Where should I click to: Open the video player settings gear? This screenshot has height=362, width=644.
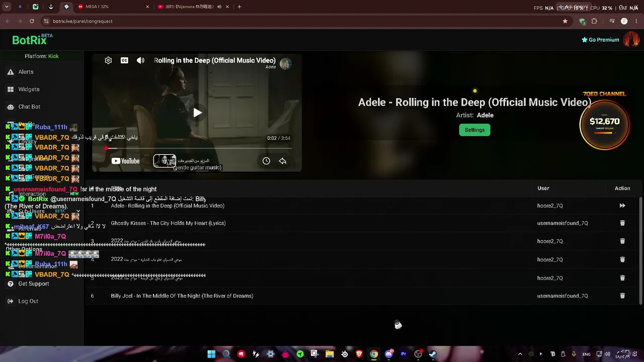coord(108,60)
